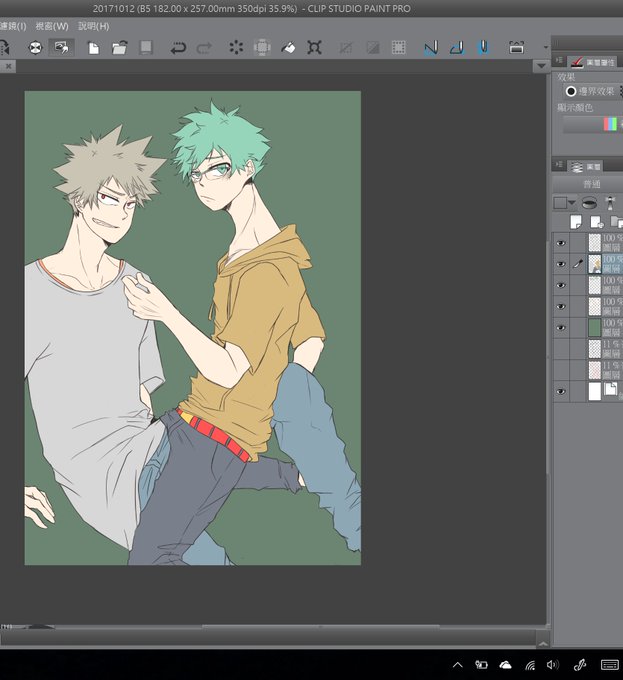Screen dimensions: 623x680
Task: Click the battery/device tray icon
Action: pyautogui.click(x=481, y=665)
